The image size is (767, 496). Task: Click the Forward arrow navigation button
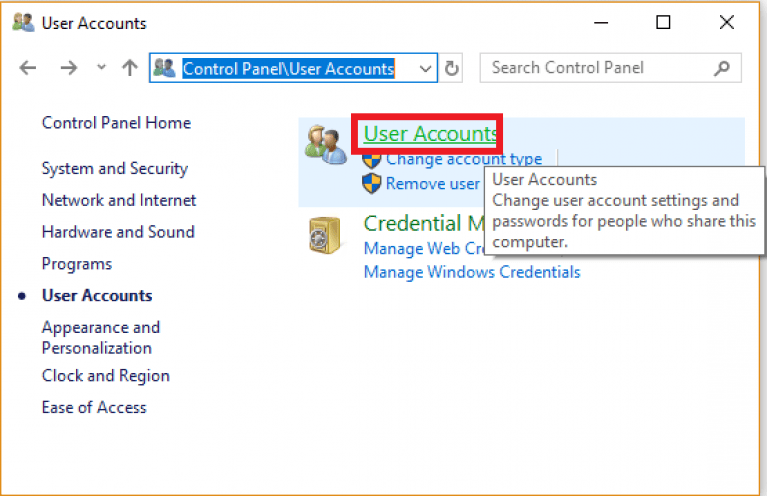[68, 68]
